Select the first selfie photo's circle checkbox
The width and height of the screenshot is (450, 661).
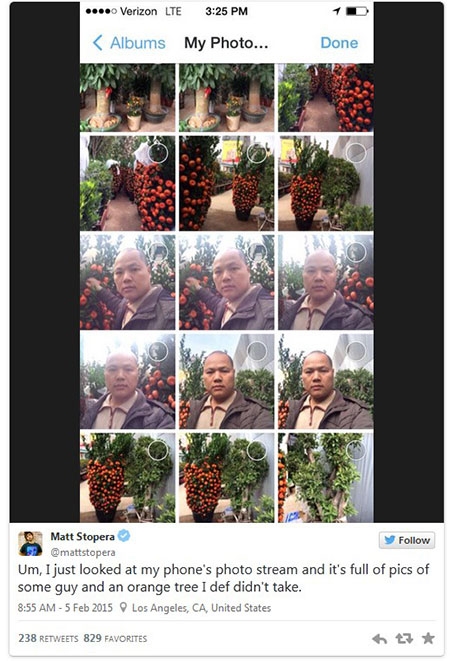click(x=158, y=252)
